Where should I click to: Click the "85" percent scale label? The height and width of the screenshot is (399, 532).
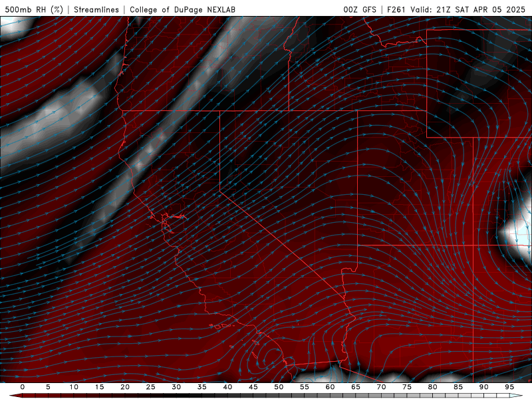coord(458,387)
